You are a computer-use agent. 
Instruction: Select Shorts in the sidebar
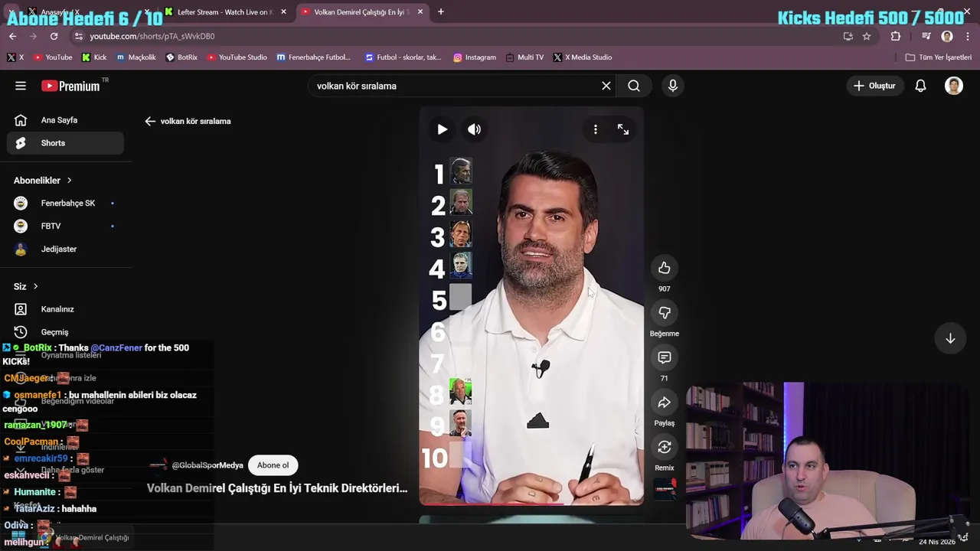click(65, 143)
